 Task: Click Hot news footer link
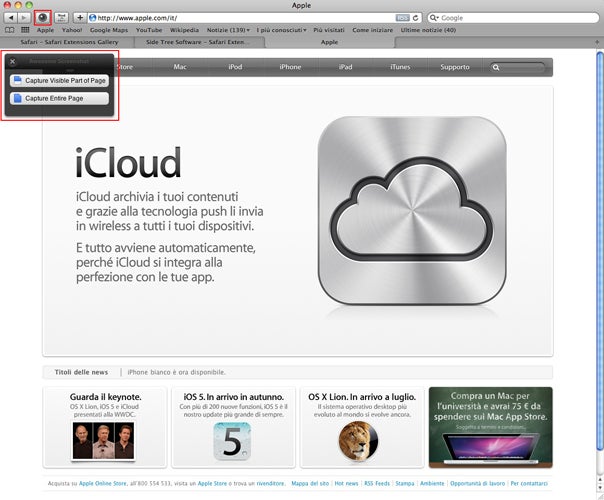click(346, 484)
